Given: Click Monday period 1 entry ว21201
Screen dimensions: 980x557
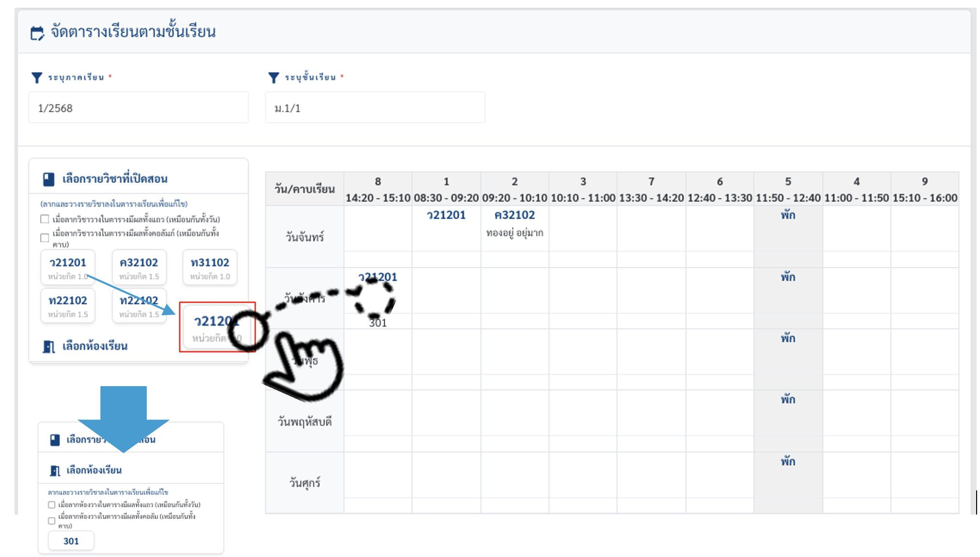Looking at the screenshot, I should coord(446,215).
